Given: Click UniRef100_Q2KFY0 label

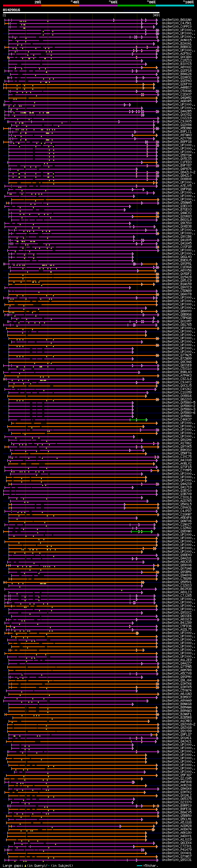Looking at the screenshot, I should tap(177, 84).
